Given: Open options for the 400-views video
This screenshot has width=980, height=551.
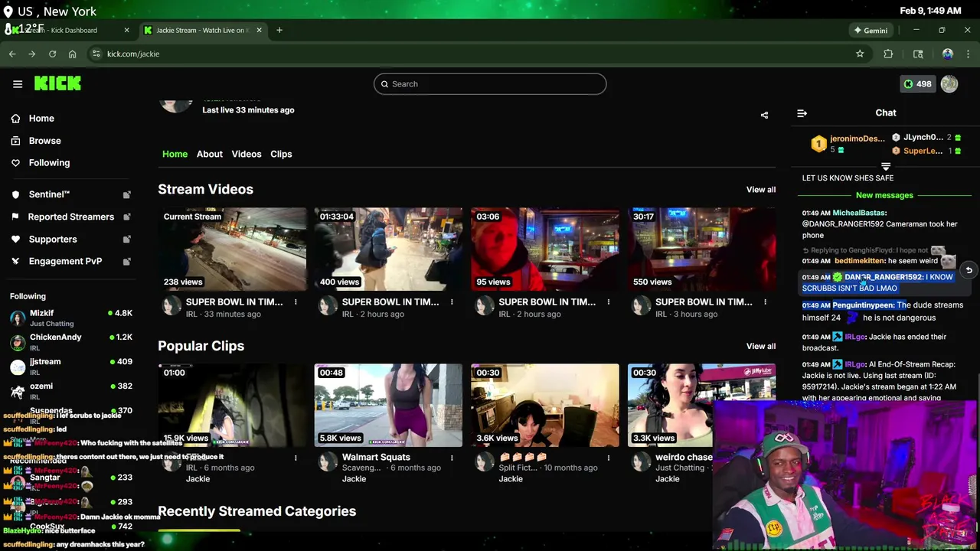Looking at the screenshot, I should [x=452, y=302].
